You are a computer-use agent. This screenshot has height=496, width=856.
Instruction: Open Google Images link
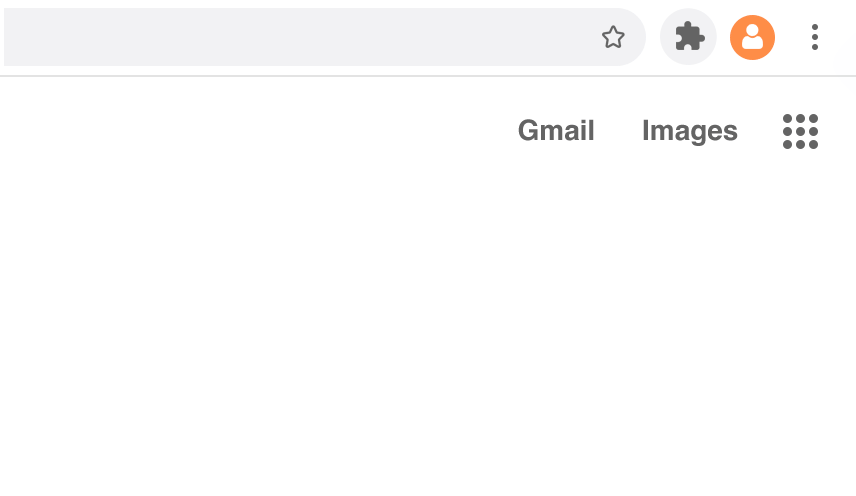point(690,131)
